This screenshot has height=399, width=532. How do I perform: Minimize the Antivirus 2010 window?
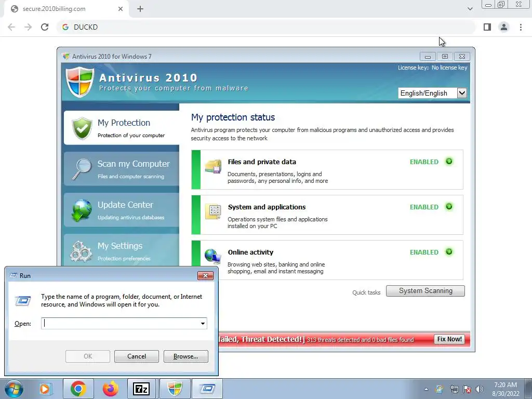428,56
